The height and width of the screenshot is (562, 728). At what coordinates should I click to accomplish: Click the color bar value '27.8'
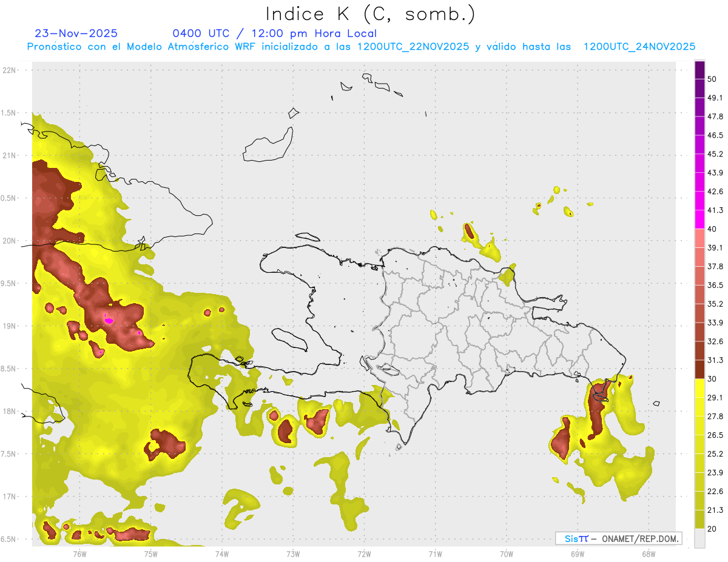(x=715, y=416)
